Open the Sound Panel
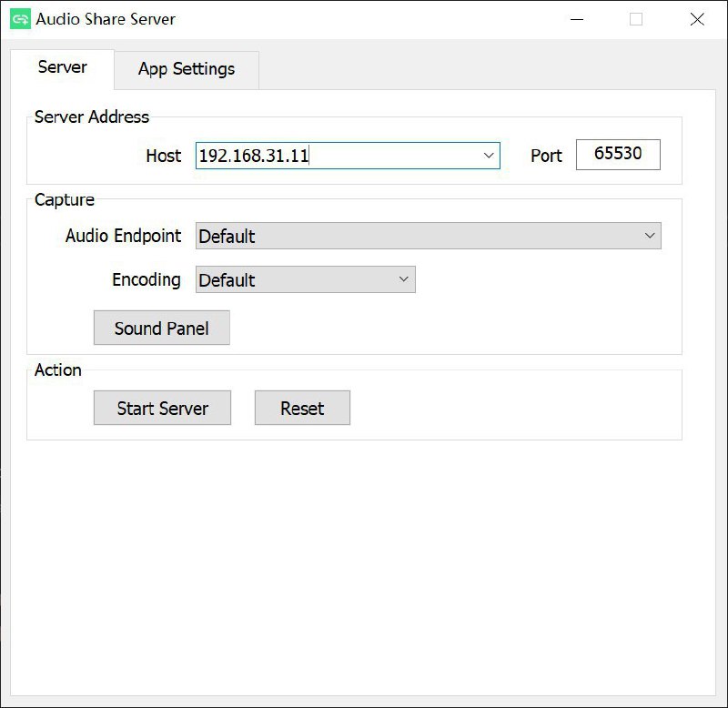 click(161, 329)
